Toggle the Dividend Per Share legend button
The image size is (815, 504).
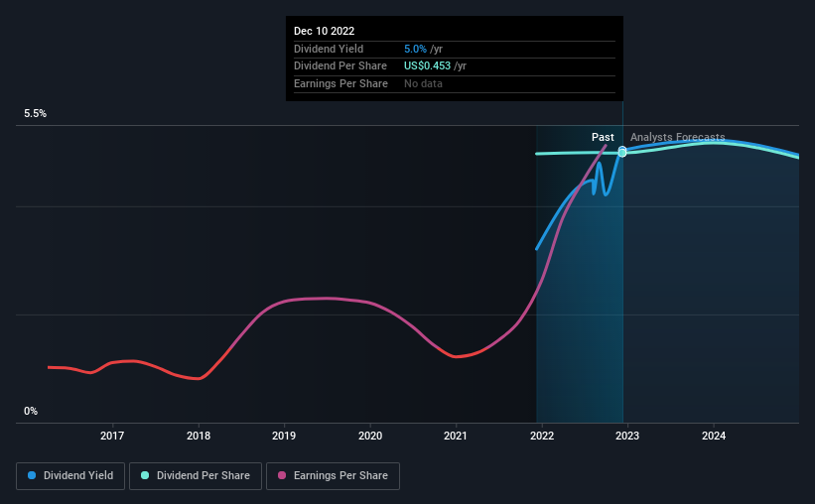point(196,476)
